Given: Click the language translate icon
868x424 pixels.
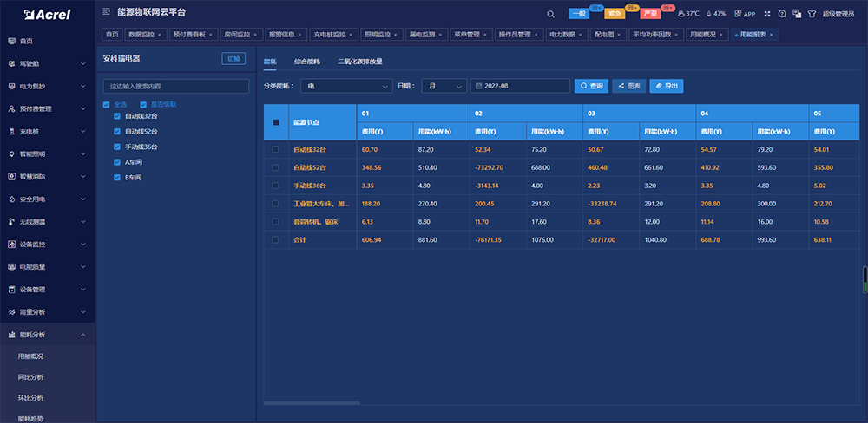Looking at the screenshot, I should (x=797, y=14).
